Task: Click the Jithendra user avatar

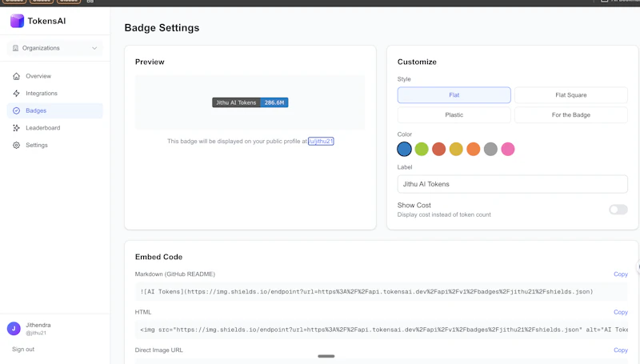Action: [x=14, y=329]
